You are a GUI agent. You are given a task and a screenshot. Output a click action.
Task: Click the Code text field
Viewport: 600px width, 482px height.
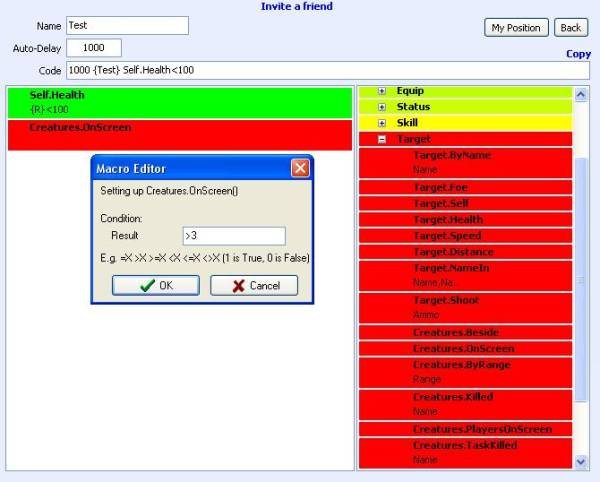(x=327, y=70)
